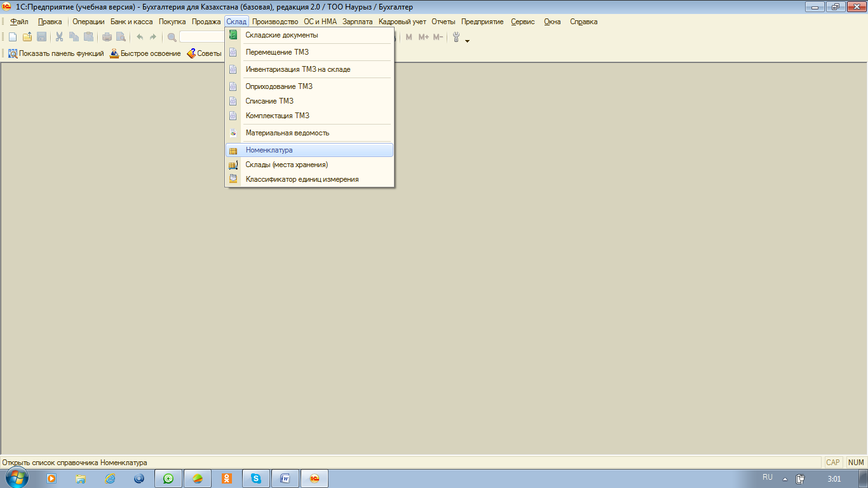This screenshot has height=488, width=868.
Task: Open the Отчеты menu
Action: coord(444,22)
